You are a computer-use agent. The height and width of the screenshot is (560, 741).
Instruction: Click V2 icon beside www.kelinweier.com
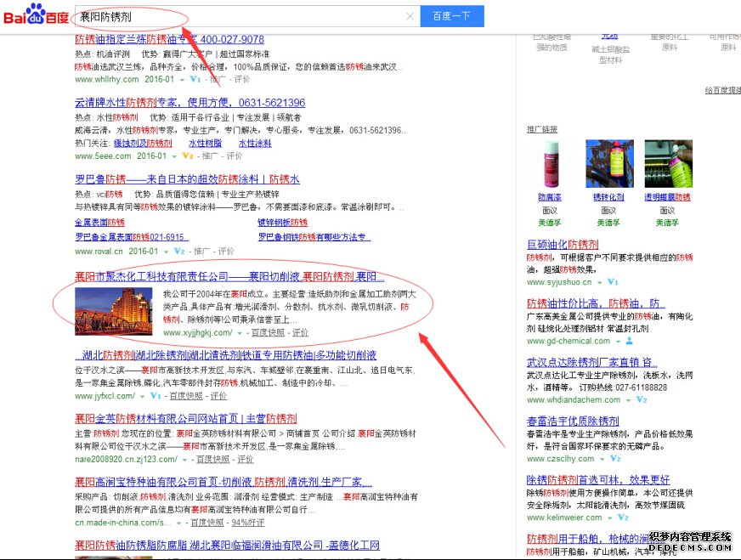[623, 517]
